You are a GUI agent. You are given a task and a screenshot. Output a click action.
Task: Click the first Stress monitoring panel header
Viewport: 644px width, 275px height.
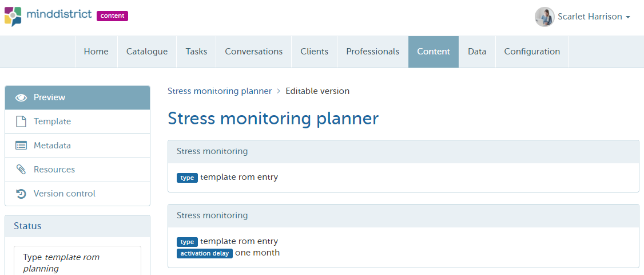pyautogui.click(x=403, y=151)
